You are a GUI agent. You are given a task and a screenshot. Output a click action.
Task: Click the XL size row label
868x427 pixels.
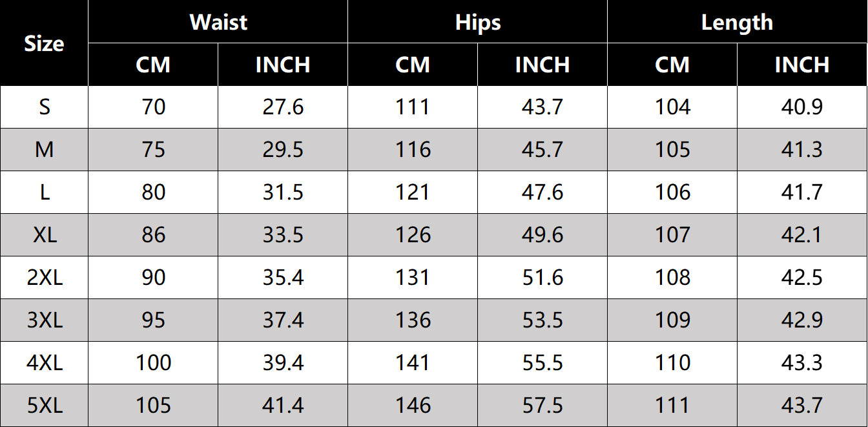[x=44, y=235]
